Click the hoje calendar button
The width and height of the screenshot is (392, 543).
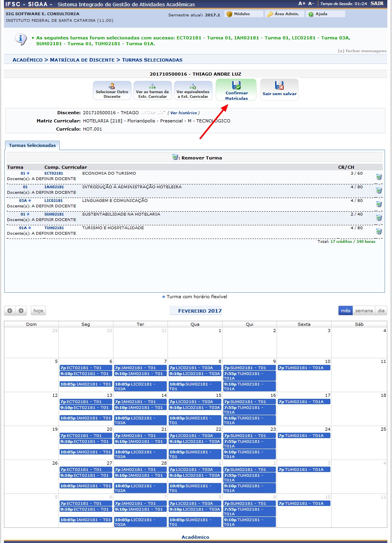click(38, 311)
